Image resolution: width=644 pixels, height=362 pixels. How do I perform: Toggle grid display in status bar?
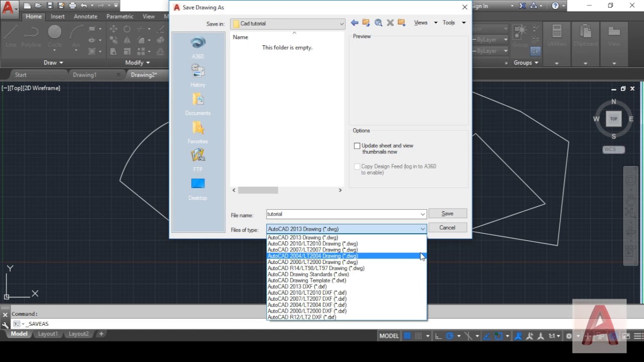tap(408, 336)
